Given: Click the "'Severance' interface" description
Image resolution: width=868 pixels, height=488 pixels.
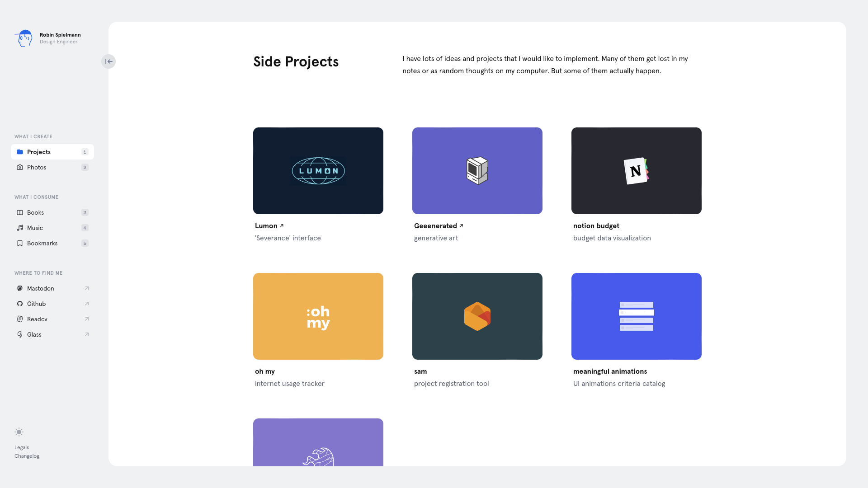Looking at the screenshot, I should click(x=288, y=238).
